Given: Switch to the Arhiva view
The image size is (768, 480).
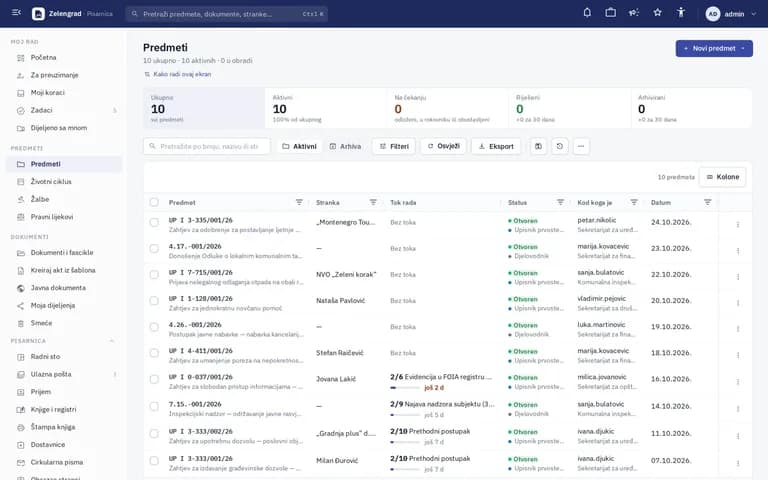Looking at the screenshot, I should [x=345, y=146].
